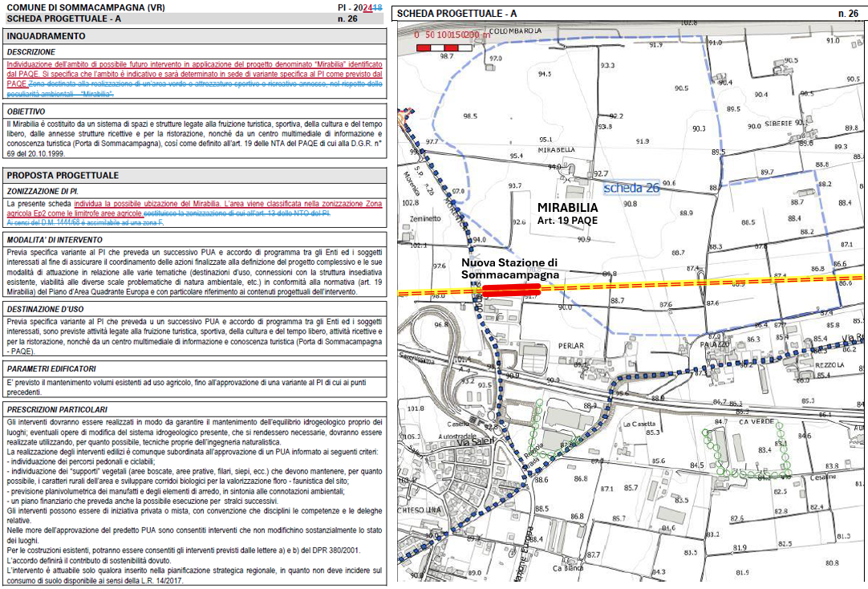The height and width of the screenshot is (589, 868).
Task: Select the "SIBERIE" map label
Action: [778, 124]
